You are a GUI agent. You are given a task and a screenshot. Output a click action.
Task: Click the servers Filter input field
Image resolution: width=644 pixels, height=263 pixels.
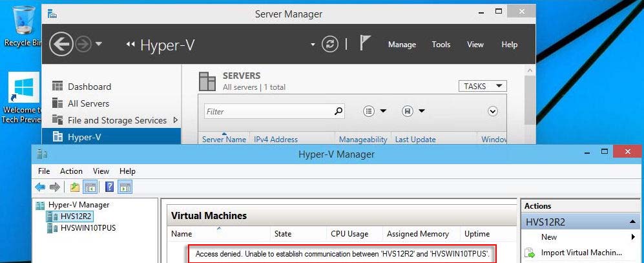pos(269,111)
